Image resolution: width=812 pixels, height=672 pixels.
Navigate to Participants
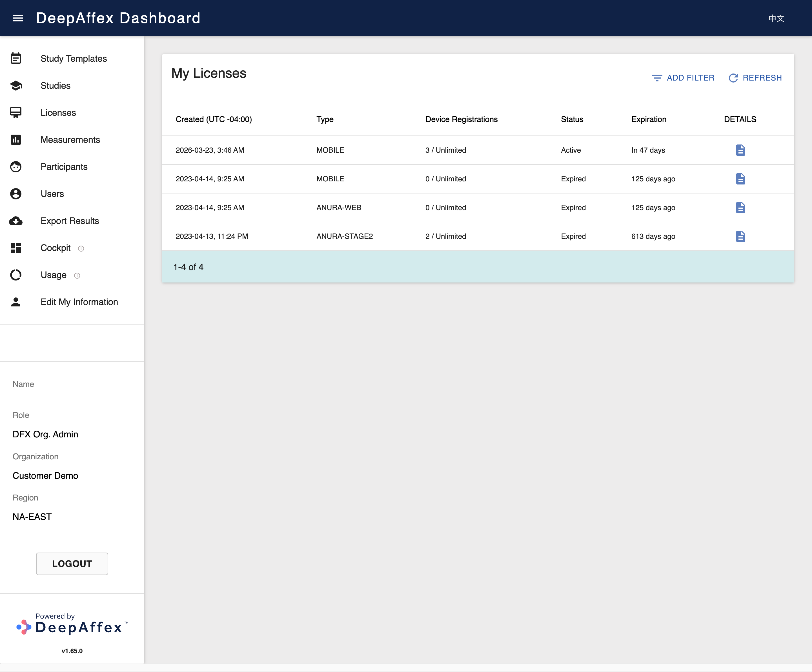click(64, 166)
